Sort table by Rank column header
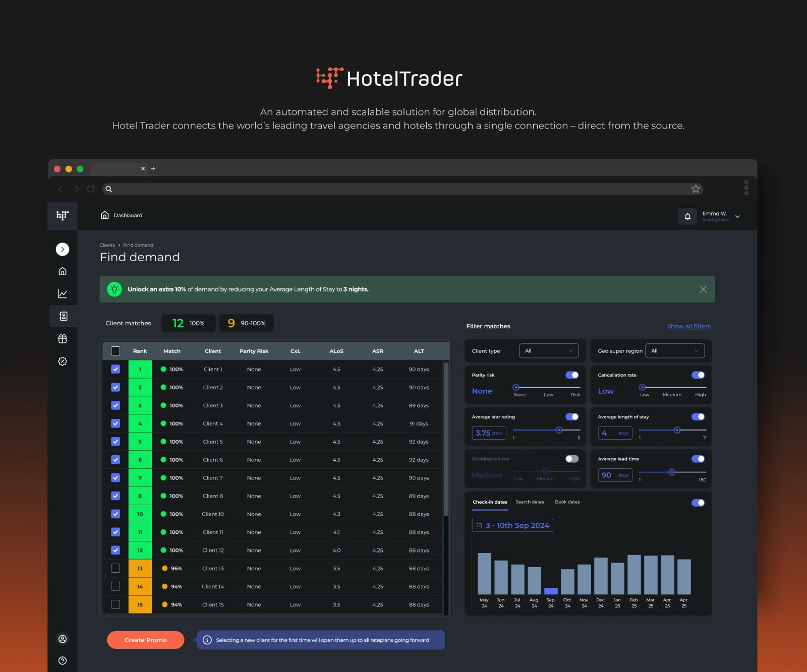Image resolution: width=807 pixels, height=672 pixels. click(x=140, y=351)
